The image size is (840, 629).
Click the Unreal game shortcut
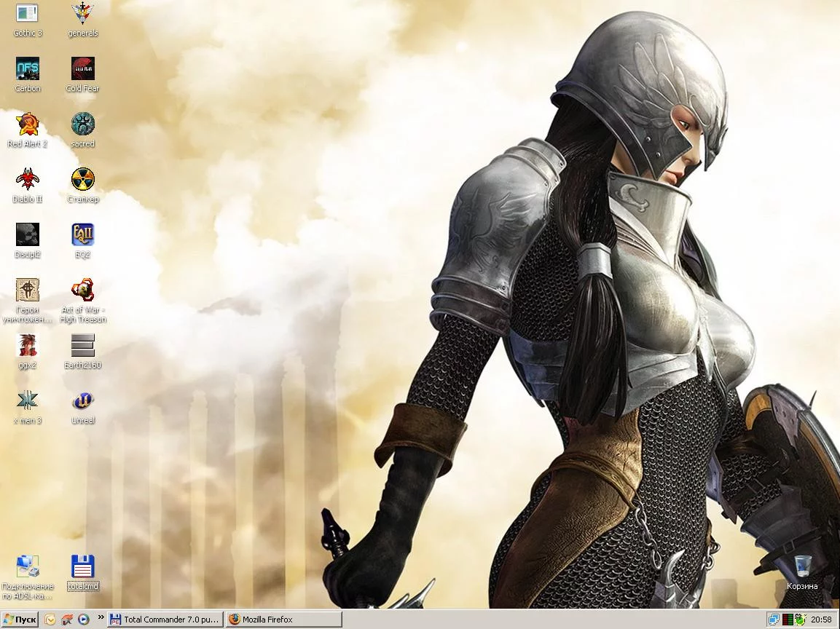(x=82, y=407)
